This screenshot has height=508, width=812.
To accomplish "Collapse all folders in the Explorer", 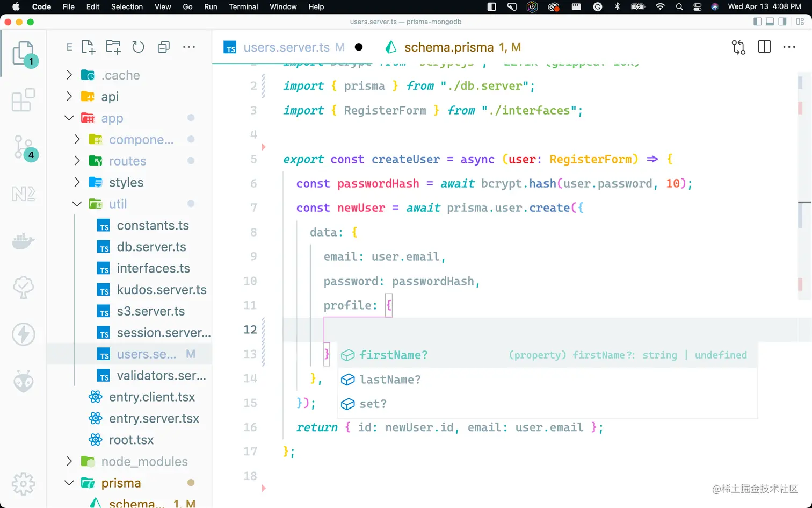I will [x=163, y=47].
